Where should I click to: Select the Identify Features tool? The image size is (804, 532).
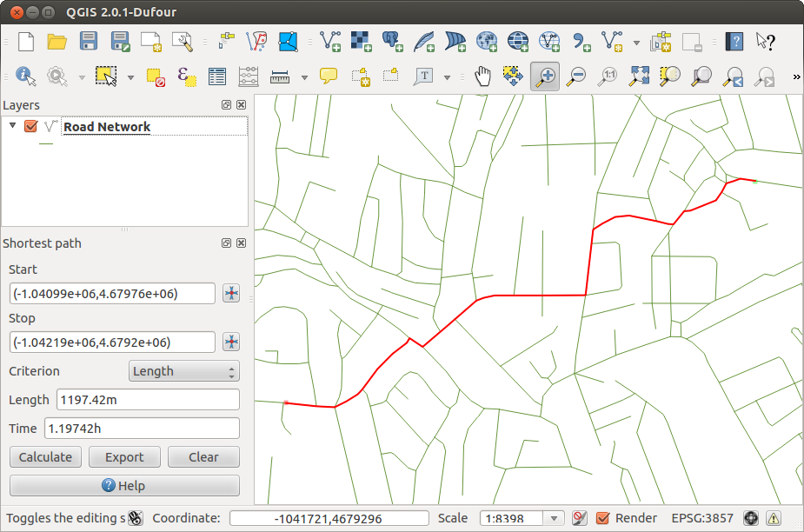point(25,76)
